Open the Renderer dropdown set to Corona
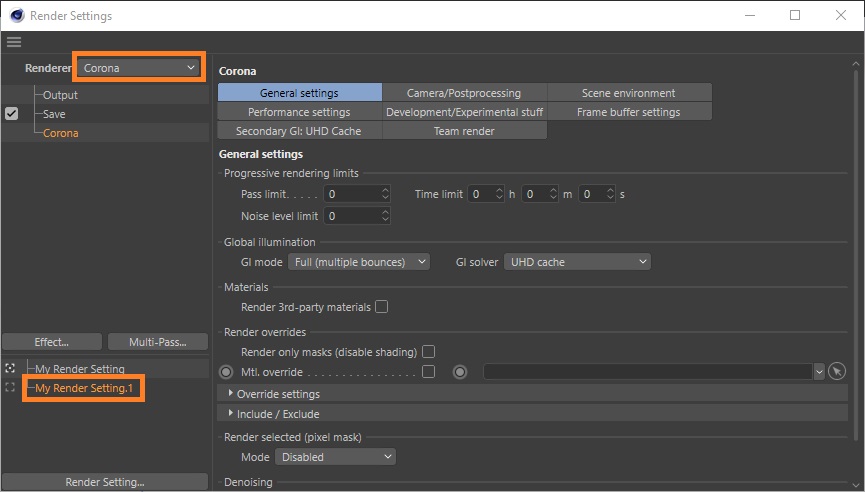865x492 pixels. click(x=139, y=68)
